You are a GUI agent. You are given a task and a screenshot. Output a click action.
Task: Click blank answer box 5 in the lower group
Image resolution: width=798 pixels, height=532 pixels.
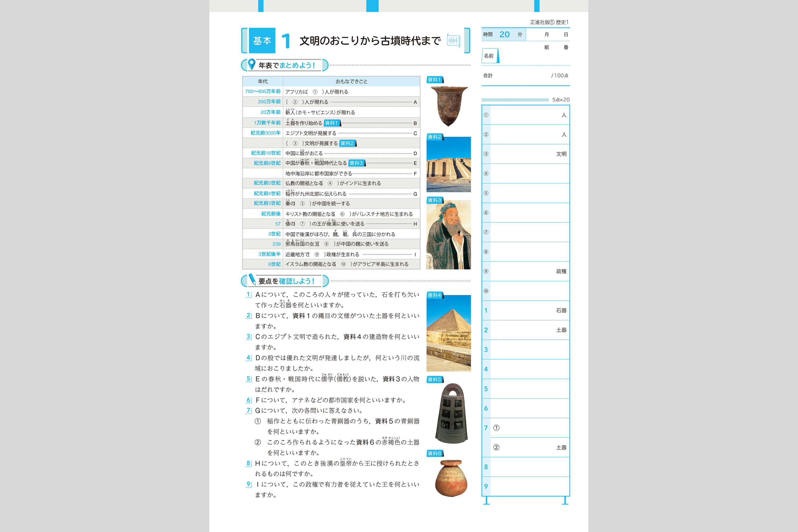point(530,389)
